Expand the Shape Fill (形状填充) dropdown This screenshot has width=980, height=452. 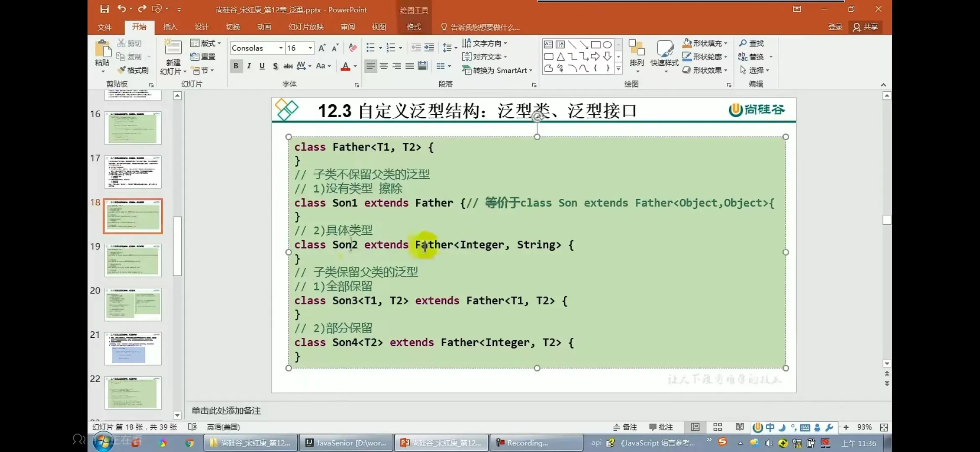(726, 43)
